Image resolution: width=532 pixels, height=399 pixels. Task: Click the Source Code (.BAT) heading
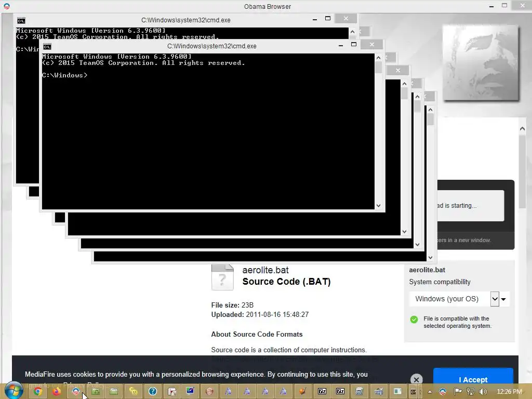click(286, 282)
